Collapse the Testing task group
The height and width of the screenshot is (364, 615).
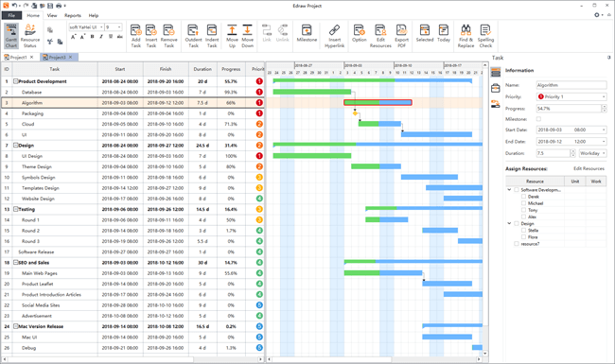click(x=16, y=209)
